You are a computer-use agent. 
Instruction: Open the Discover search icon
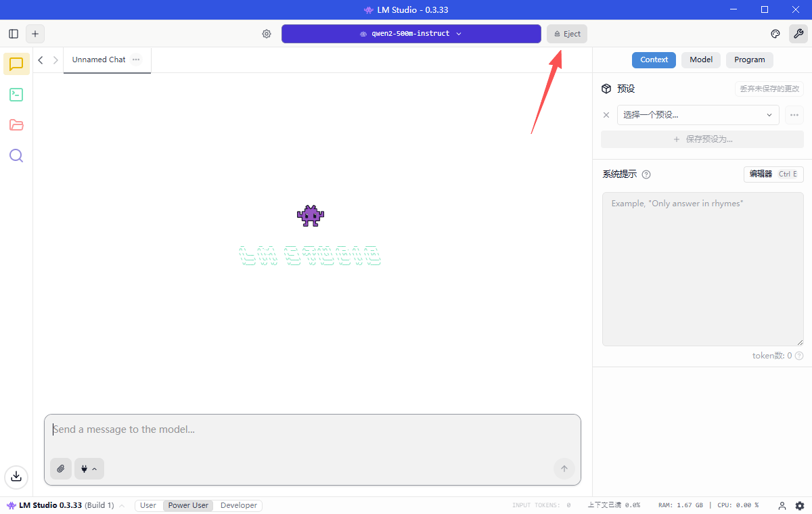tap(16, 156)
